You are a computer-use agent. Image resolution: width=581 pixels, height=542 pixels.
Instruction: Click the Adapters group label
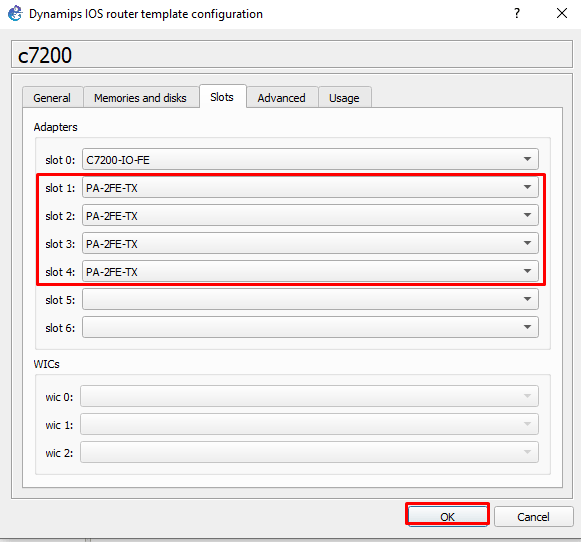(x=56, y=127)
